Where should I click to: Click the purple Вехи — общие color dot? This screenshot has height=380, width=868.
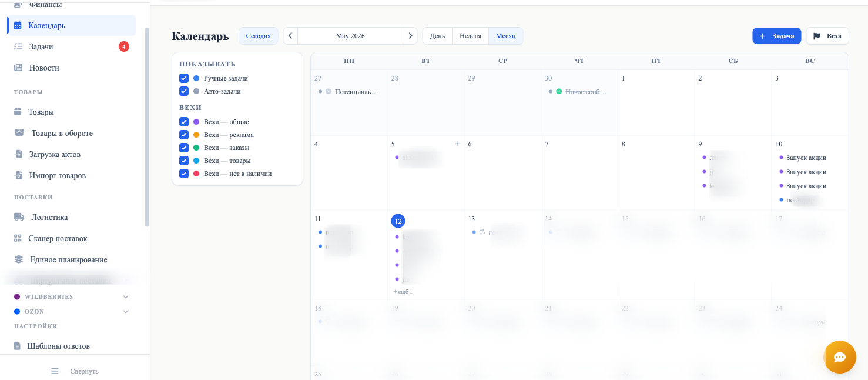(x=196, y=122)
